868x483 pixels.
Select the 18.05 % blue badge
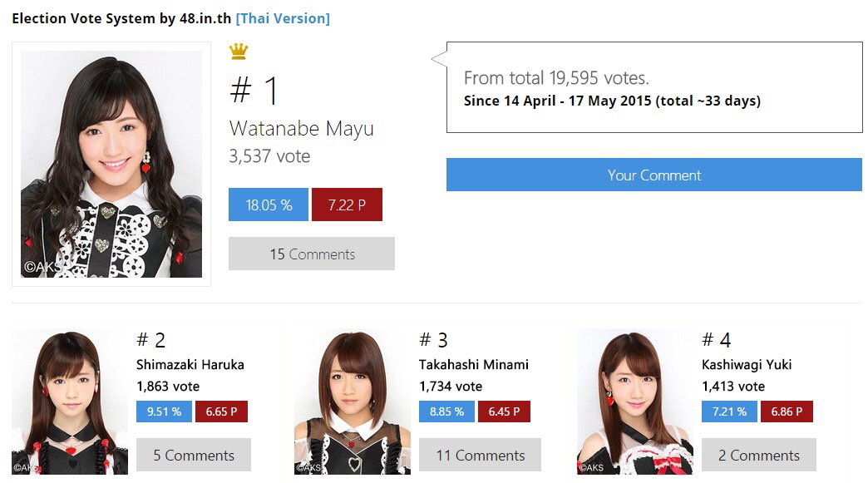point(269,205)
